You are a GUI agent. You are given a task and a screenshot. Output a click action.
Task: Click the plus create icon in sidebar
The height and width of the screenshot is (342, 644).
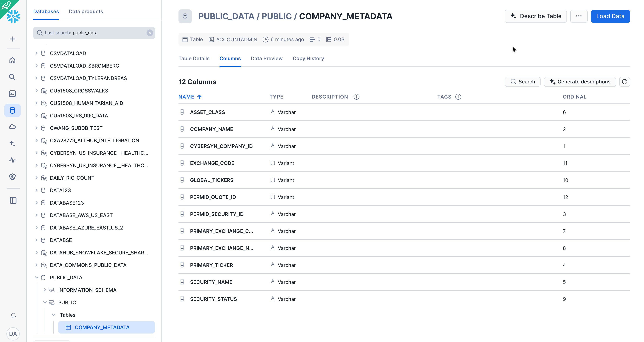click(13, 39)
